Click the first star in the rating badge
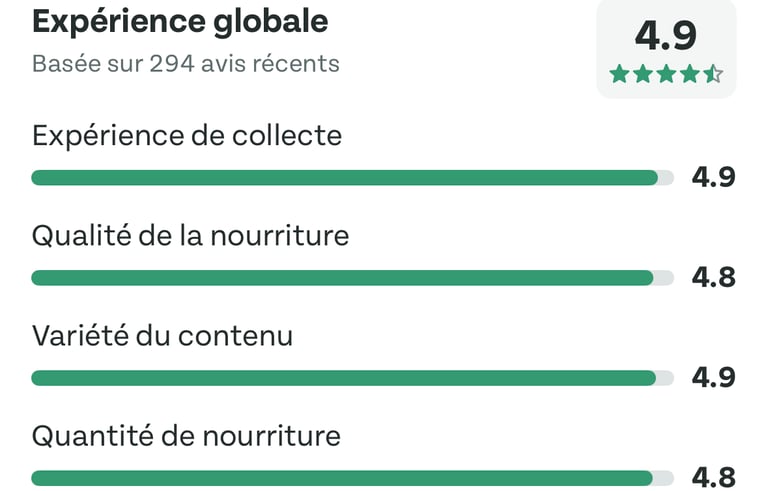 (619, 74)
